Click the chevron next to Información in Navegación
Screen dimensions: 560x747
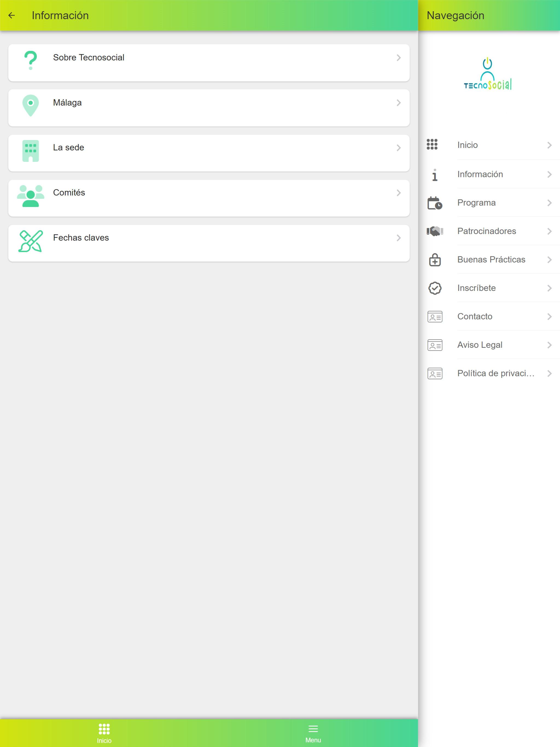coord(550,175)
